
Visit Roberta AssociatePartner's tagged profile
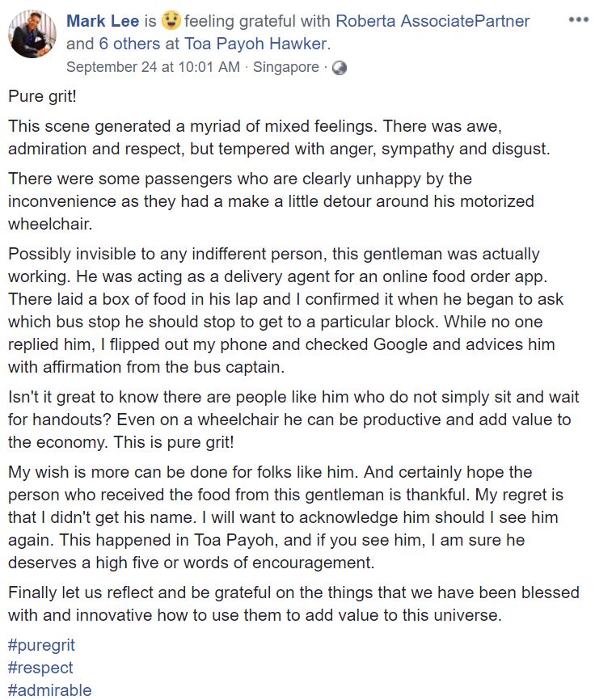[433, 21]
